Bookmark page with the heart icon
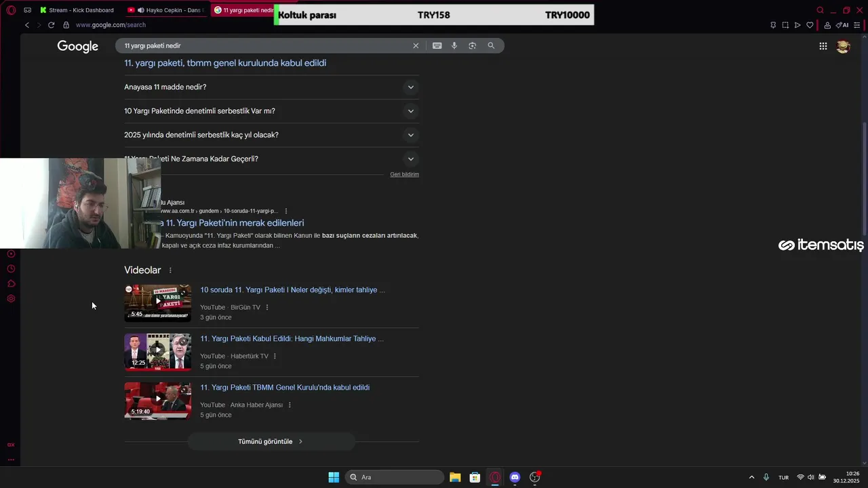868x488 pixels. pyautogui.click(x=810, y=25)
